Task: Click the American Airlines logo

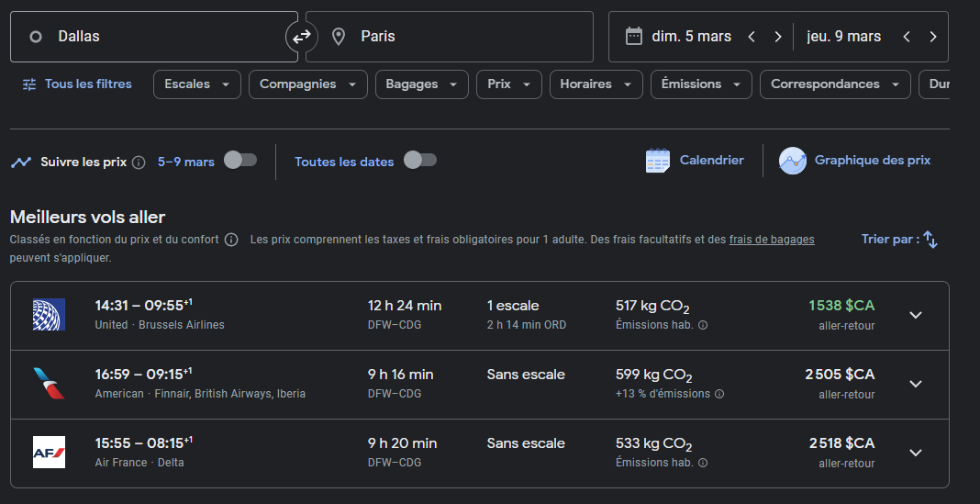Action: pyautogui.click(x=49, y=384)
